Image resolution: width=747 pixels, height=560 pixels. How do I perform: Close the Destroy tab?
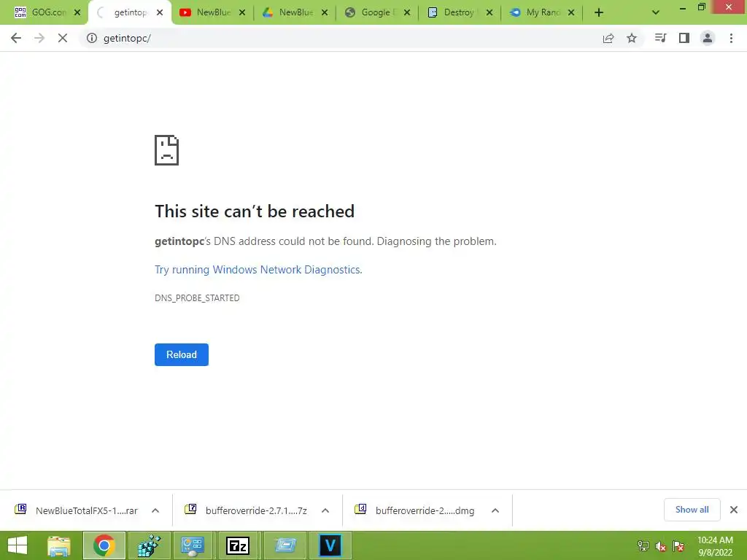(489, 12)
